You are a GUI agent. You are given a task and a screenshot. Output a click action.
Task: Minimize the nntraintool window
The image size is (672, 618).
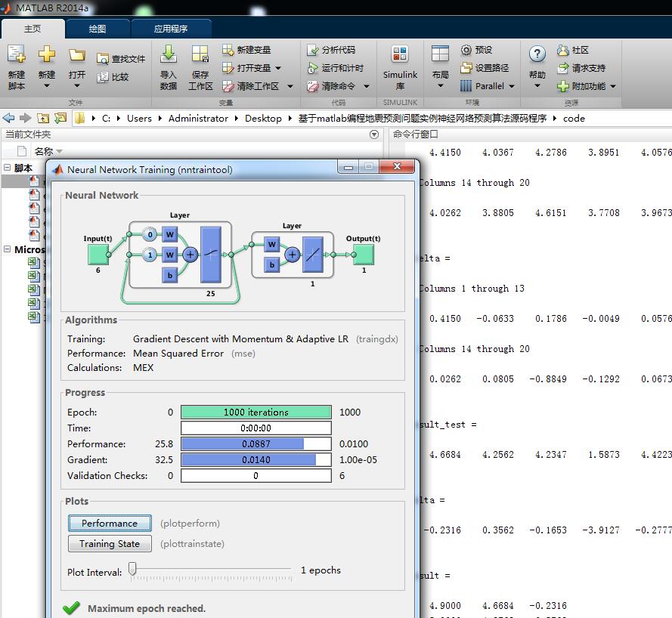click(x=348, y=166)
